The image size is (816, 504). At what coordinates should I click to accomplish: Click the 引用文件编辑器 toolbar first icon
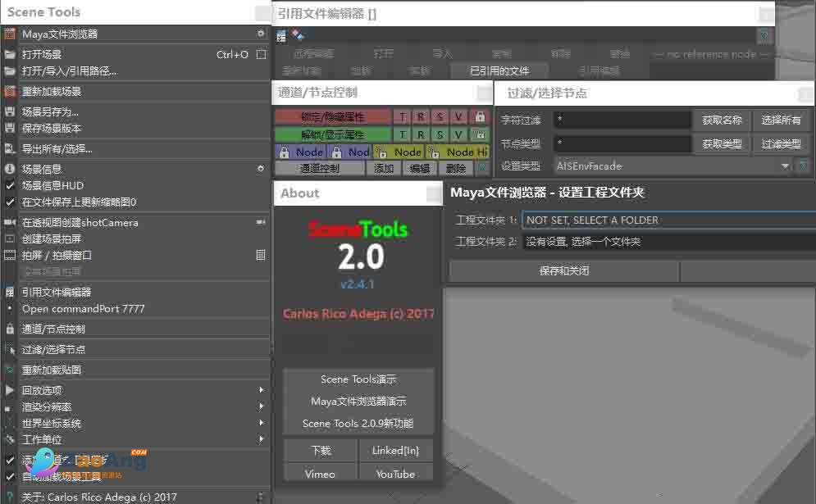(281, 36)
